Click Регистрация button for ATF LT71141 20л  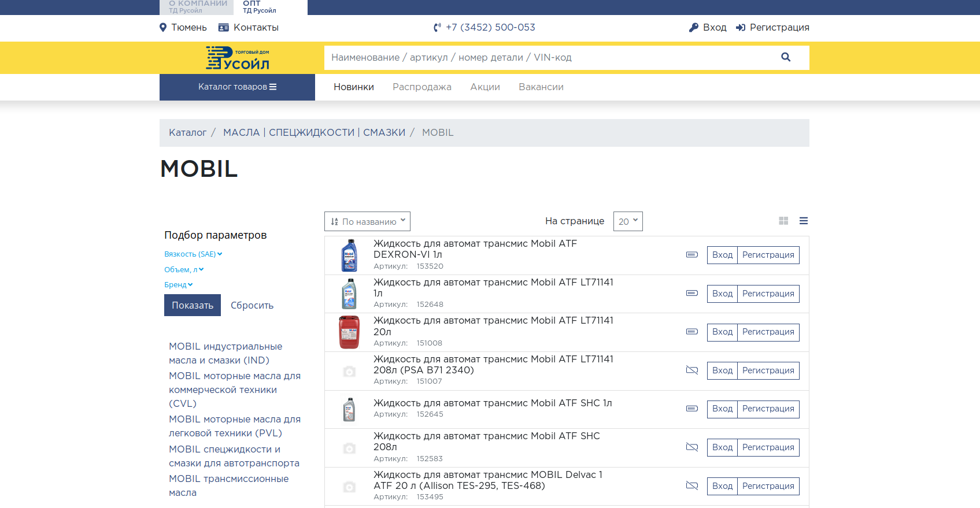(768, 332)
